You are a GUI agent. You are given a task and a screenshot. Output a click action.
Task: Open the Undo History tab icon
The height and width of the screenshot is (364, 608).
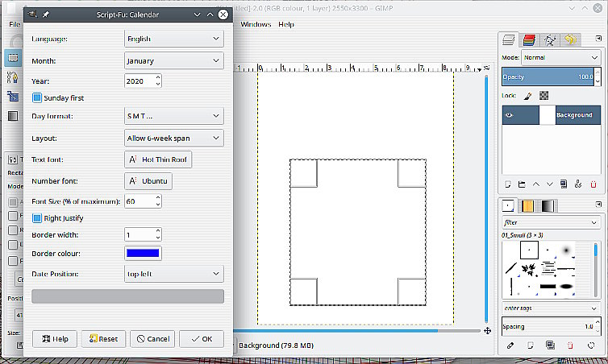[x=570, y=39]
